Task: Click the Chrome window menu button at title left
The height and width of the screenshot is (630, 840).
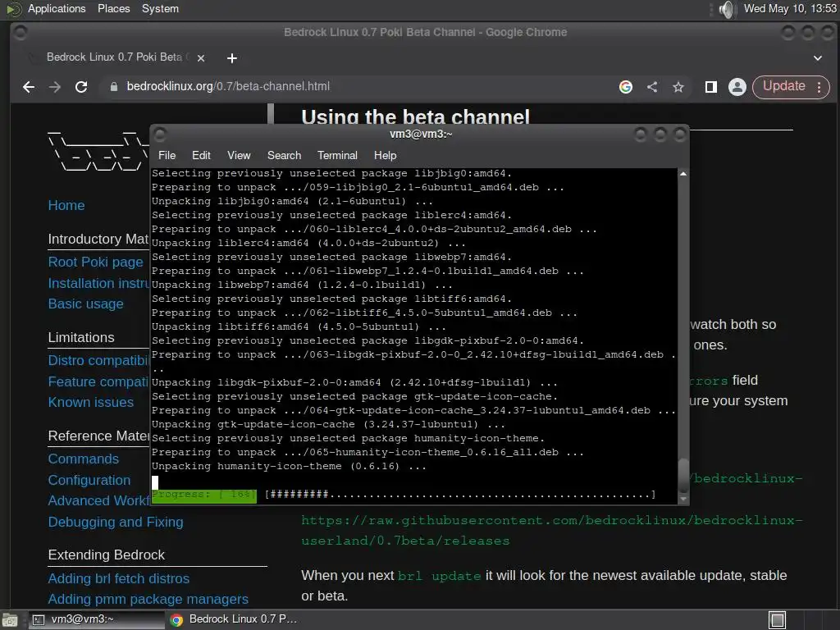Action: 20,33
